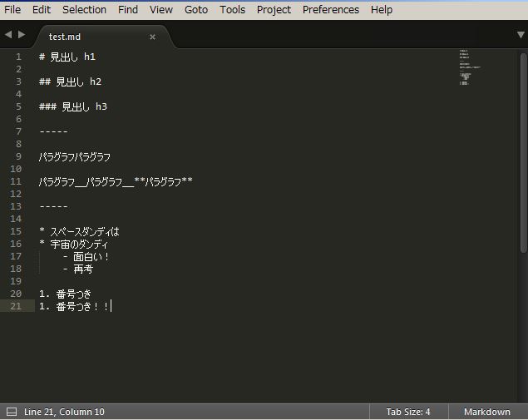Click line number 21 in gutter
Screen dimensions: 528x420
pyautogui.click(x=16, y=307)
